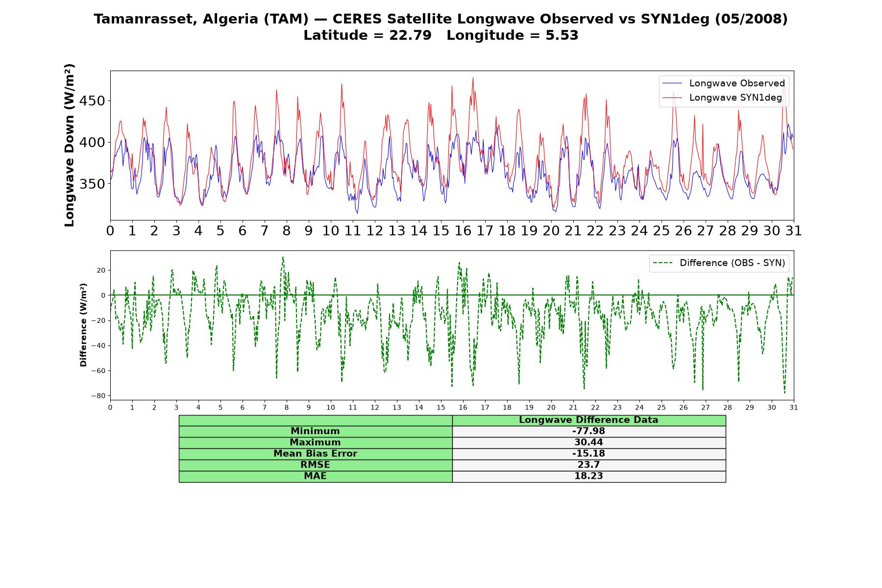Image resolution: width=882 pixels, height=588 pixels.
Task: Click the Difference (OBS - SYN) legend label
Action: (732, 263)
